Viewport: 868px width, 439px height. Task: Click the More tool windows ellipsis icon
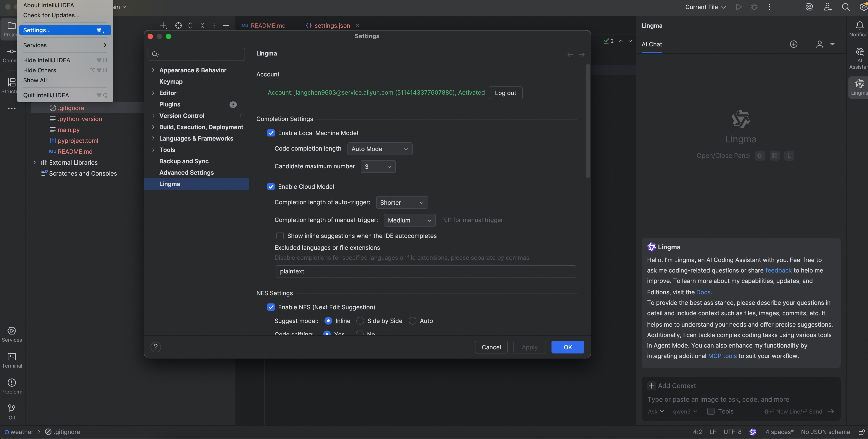click(12, 108)
